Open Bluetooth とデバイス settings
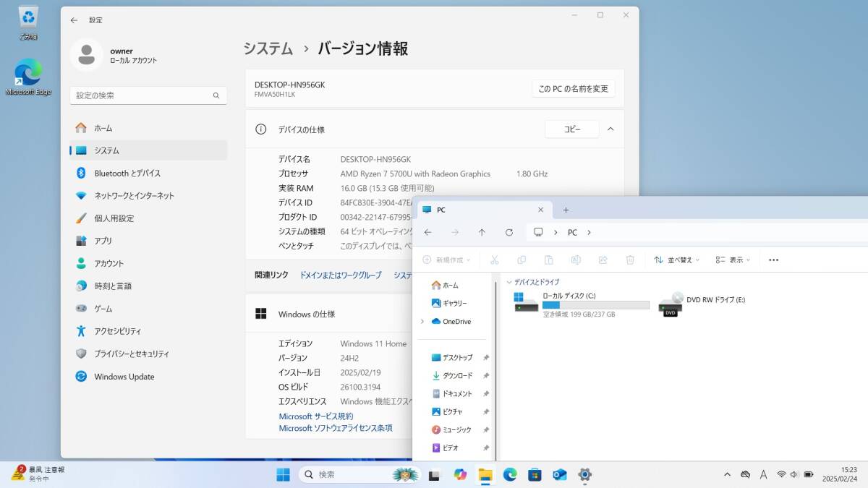This screenshot has width=868, height=488. [x=148, y=173]
